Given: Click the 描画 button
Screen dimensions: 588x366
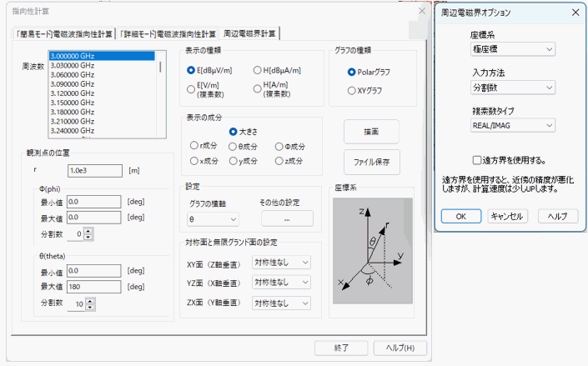Looking at the screenshot, I should point(371,132).
